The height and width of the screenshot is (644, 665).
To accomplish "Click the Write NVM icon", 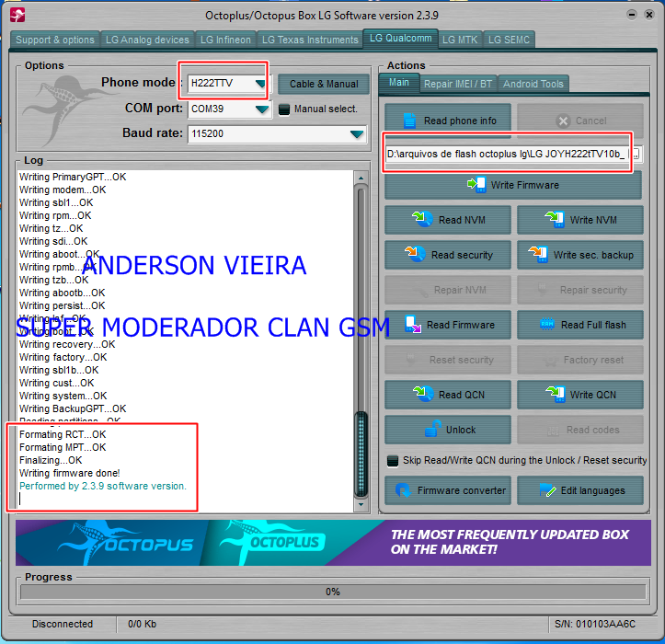I will click(555, 219).
